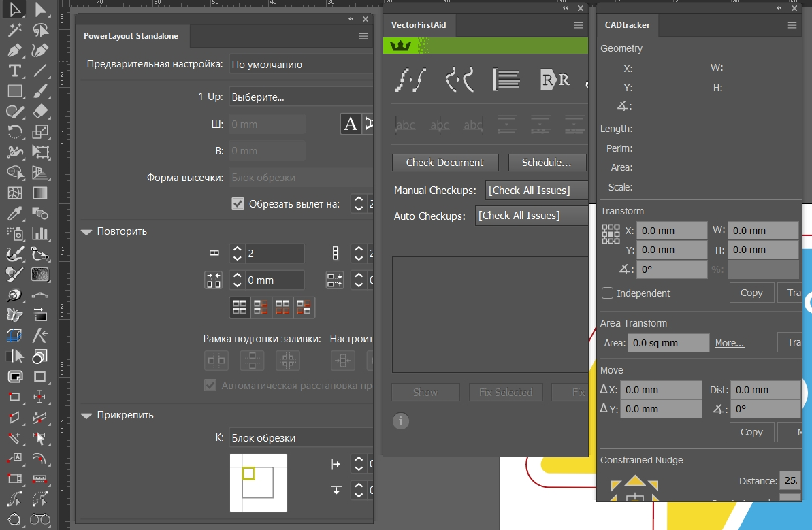Click the first path-fix icon in VectorFirstAid
Image resolution: width=812 pixels, height=530 pixels.
click(x=410, y=80)
